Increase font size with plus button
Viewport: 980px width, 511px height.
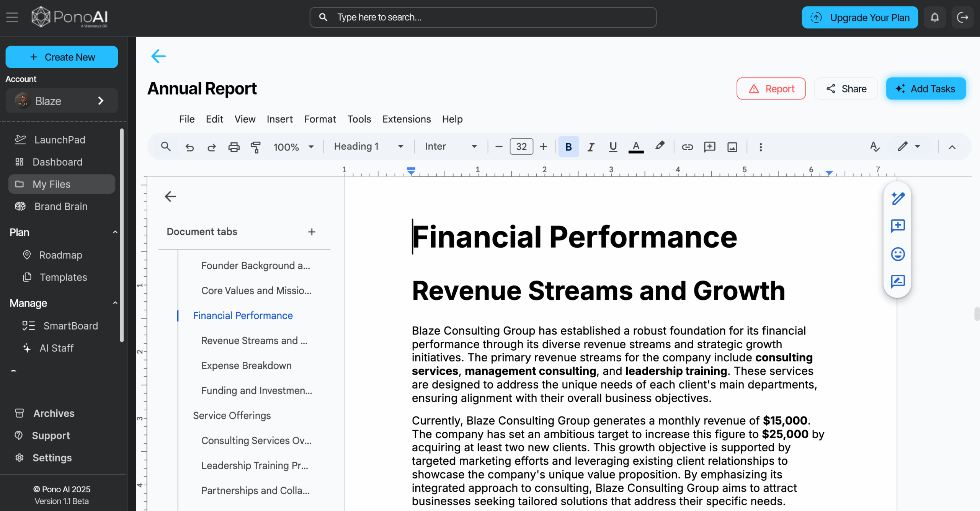click(543, 147)
